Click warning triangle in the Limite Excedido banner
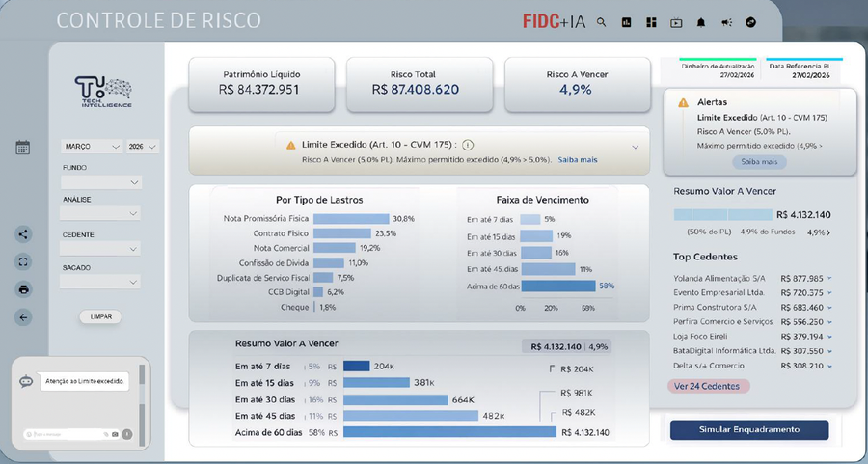868x464 pixels. (x=290, y=145)
